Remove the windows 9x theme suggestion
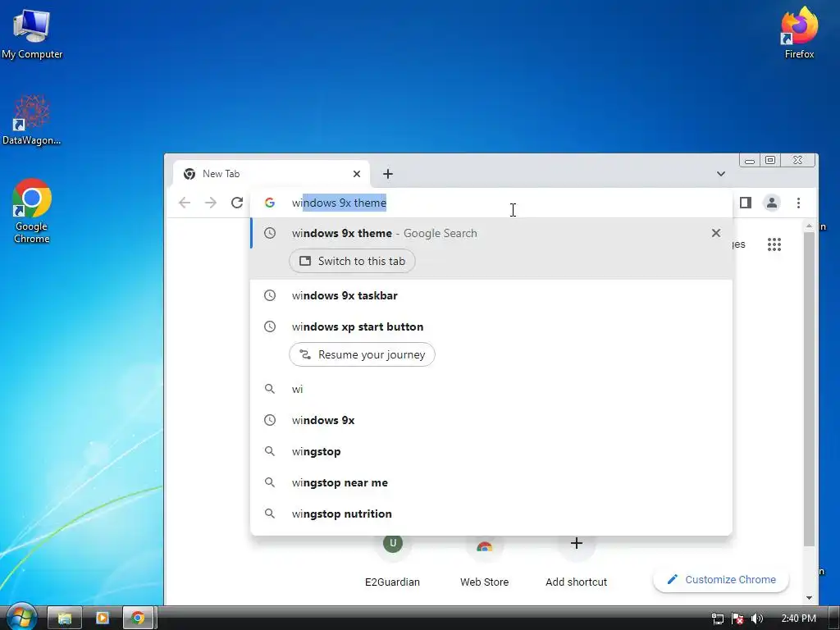Image resolution: width=840 pixels, height=630 pixels. click(715, 233)
